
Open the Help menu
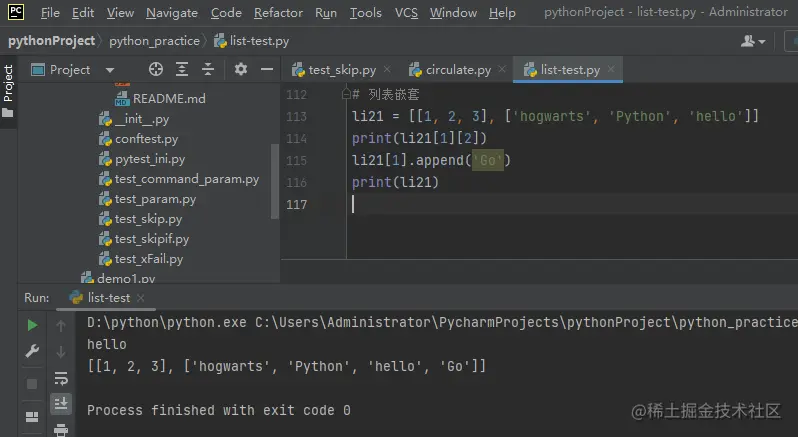pyautogui.click(x=502, y=13)
